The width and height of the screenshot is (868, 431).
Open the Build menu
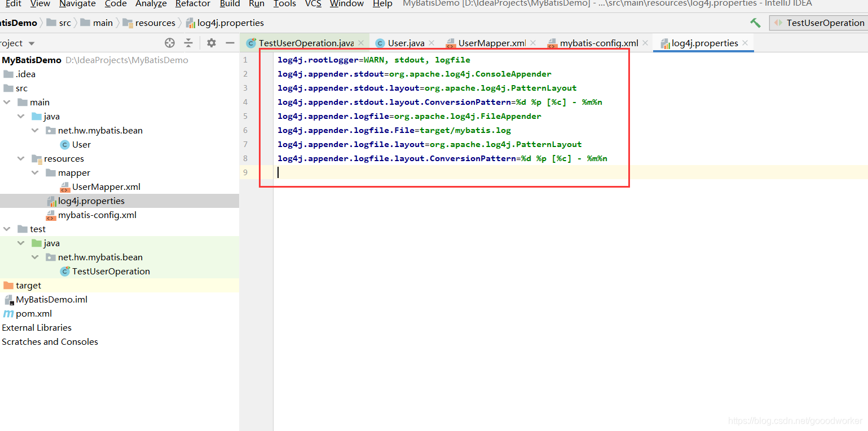pos(230,4)
